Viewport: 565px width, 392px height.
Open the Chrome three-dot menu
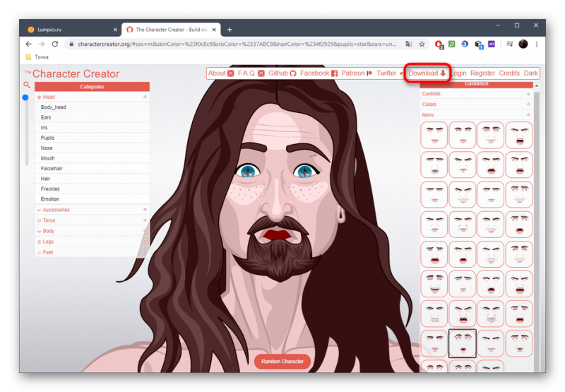tap(536, 44)
